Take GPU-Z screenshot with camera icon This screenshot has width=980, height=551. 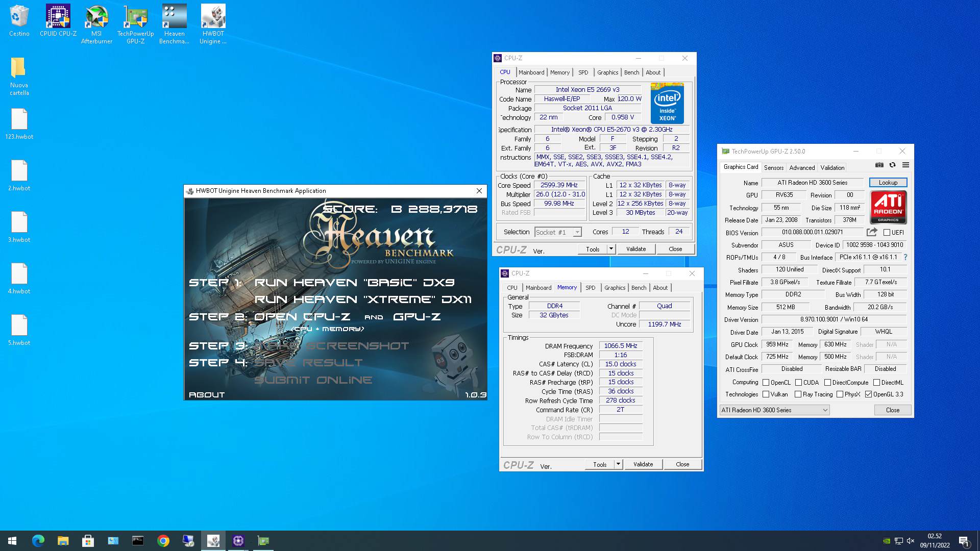point(879,165)
